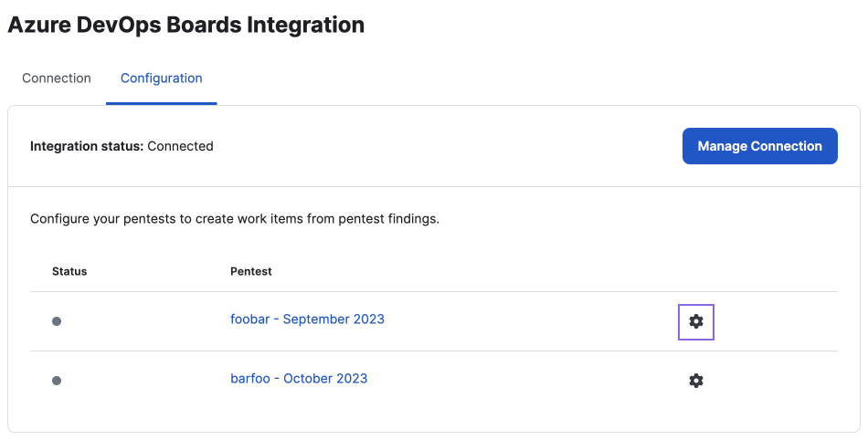Click the Status column header
Viewport: 868px width, 440px height.
click(x=69, y=271)
